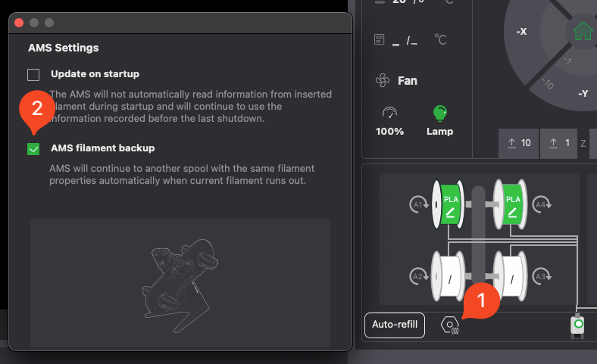Move the axis toward -Y
The image size is (597, 364).
[x=583, y=93]
